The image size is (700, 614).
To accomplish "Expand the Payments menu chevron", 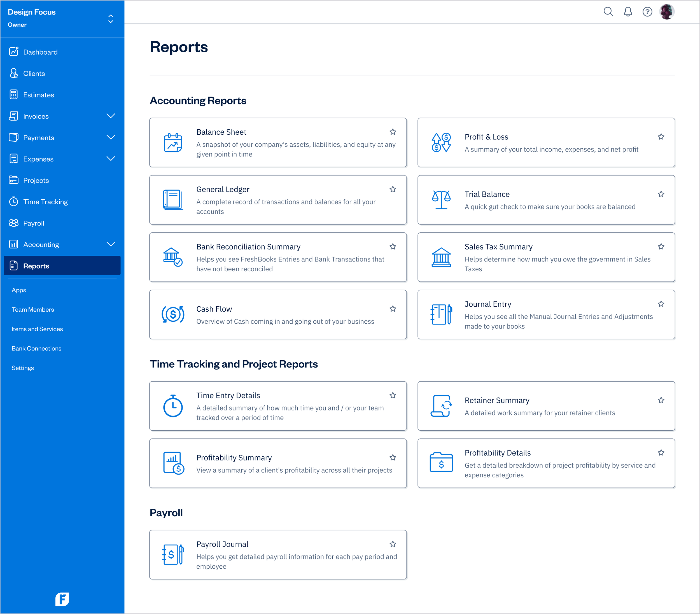I will pyautogui.click(x=111, y=137).
